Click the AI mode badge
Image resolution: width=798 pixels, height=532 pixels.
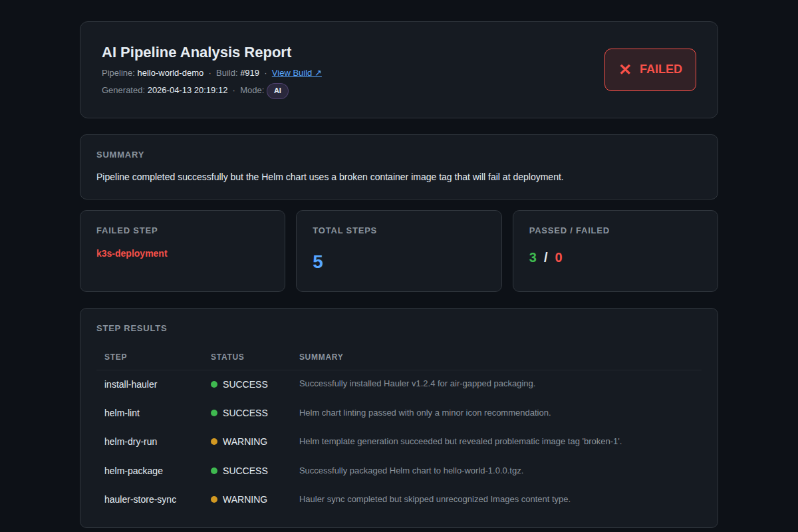pyautogui.click(x=277, y=90)
